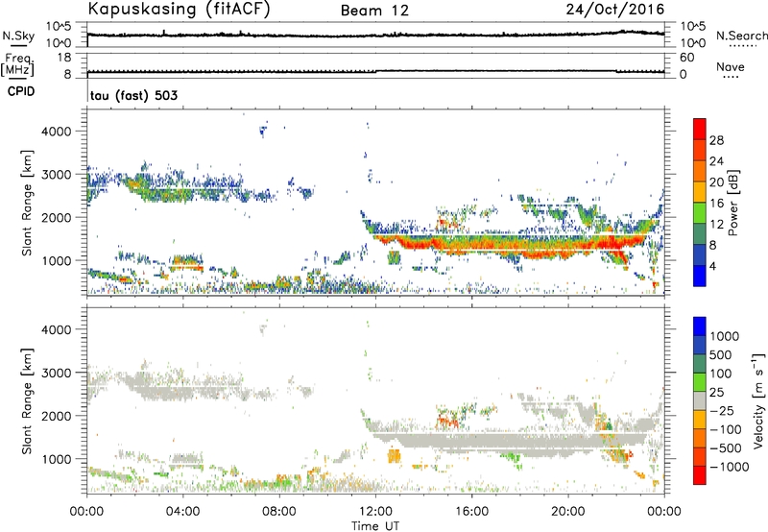Click the Kapuskasing (fitACF) plot title
The height and width of the screenshot is (532, 768).
[x=179, y=10]
